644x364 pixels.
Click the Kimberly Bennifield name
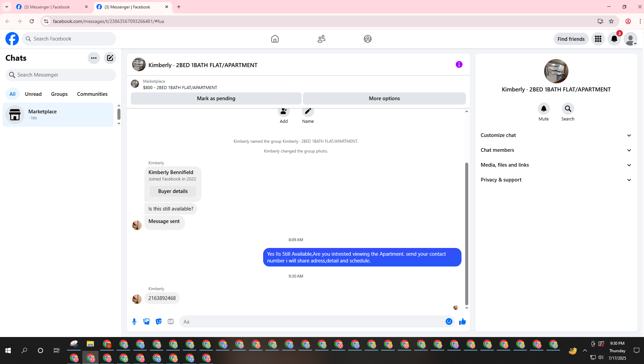171,172
